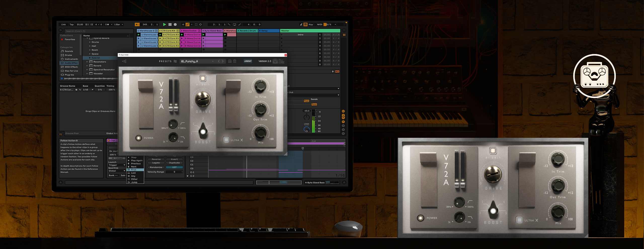This screenshot has height=249, width=644.
Task: Click the Arrangement Record circle button
Action: 175,24
